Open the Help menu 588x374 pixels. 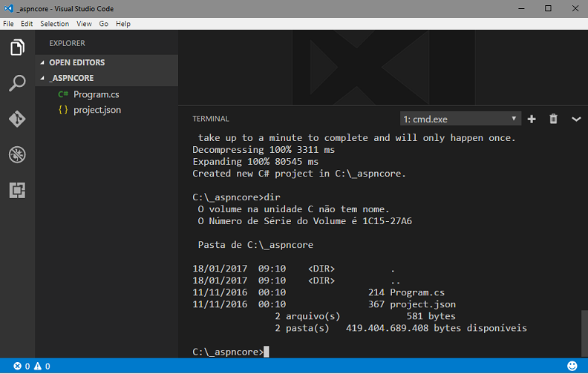123,24
